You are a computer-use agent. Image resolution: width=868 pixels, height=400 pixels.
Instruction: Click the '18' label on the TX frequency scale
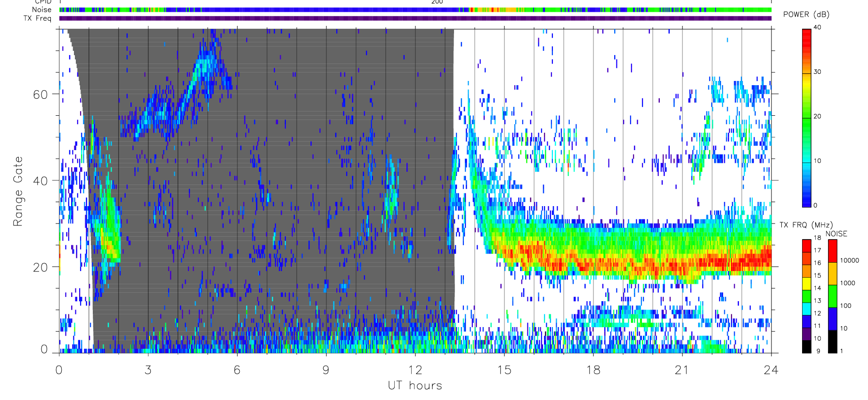click(x=817, y=238)
